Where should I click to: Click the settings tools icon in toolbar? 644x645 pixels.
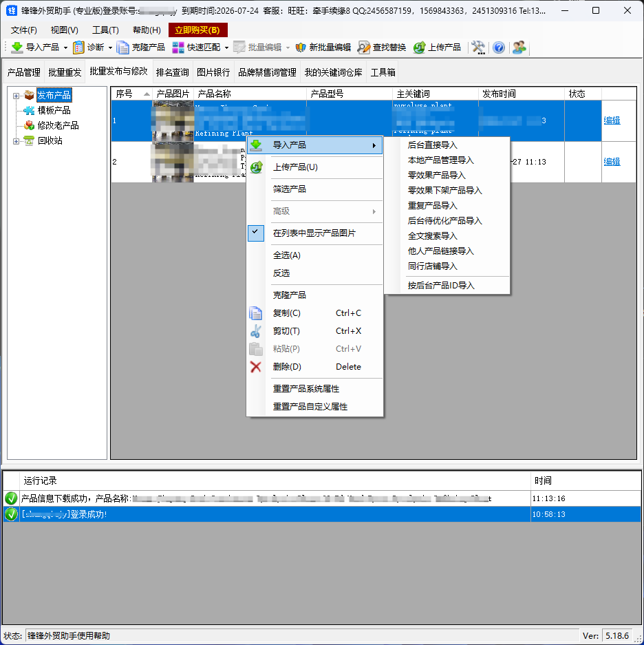click(477, 47)
